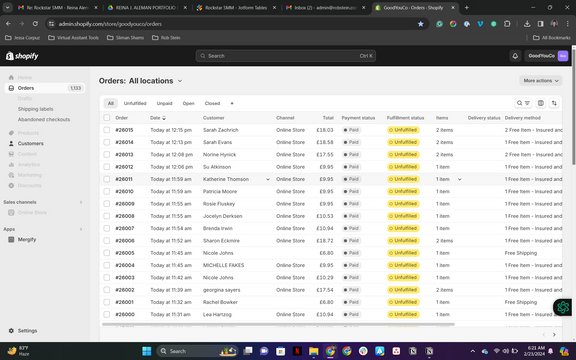Click the Settings gear in the sidebar
The width and height of the screenshot is (576, 360).
click(x=11, y=331)
